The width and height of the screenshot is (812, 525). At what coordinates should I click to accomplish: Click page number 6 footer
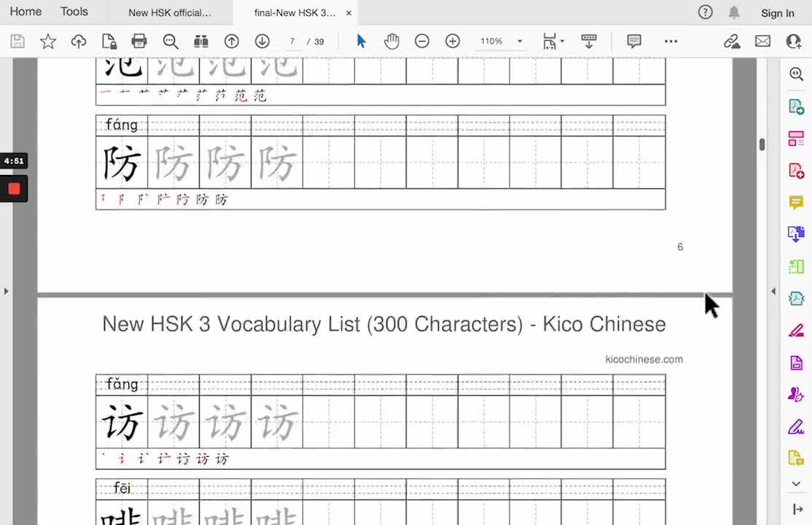point(680,246)
